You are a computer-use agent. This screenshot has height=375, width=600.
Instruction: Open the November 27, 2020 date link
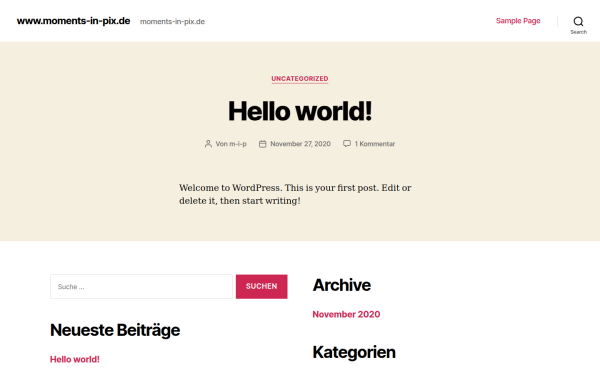[300, 144]
